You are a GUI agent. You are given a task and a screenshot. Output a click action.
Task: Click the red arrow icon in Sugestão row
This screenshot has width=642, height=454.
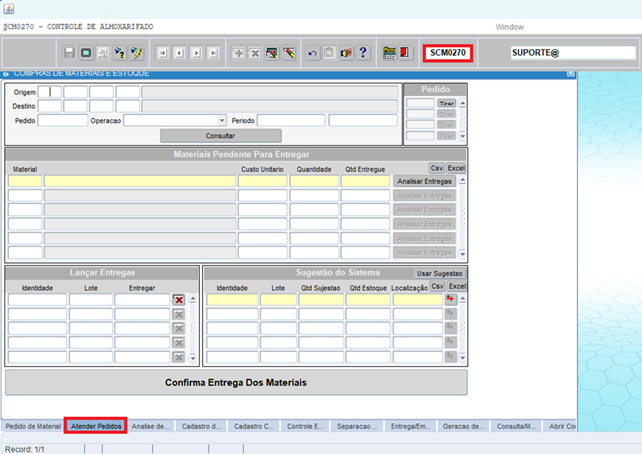tap(450, 299)
